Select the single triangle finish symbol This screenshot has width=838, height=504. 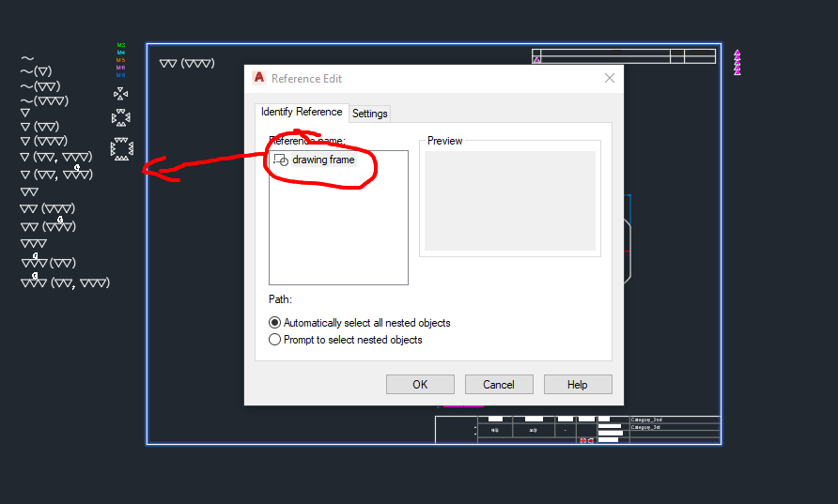click(x=25, y=113)
